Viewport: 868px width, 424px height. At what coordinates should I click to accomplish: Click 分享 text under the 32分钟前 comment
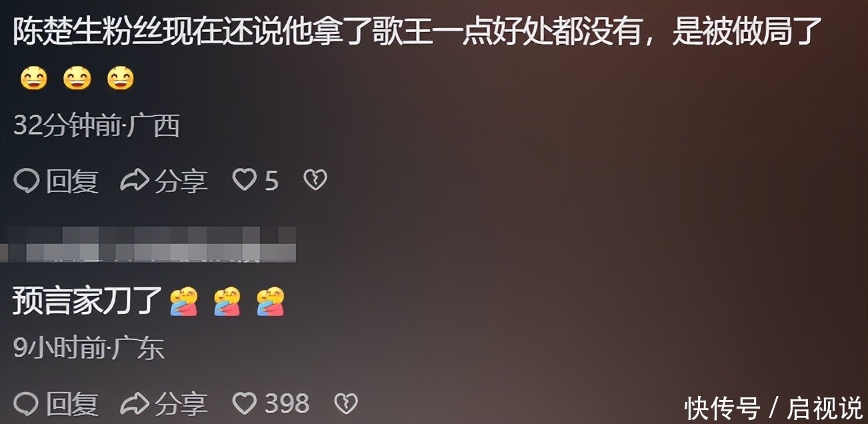(x=181, y=181)
